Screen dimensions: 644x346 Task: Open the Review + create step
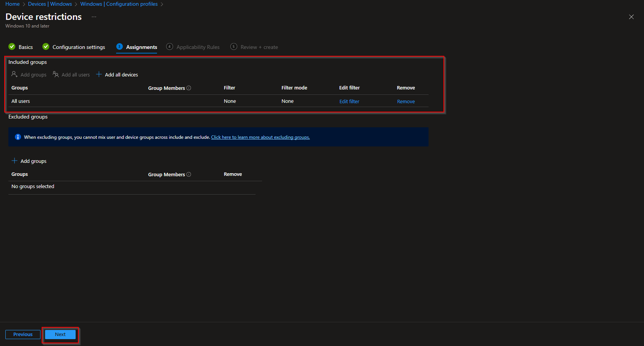tap(259, 47)
